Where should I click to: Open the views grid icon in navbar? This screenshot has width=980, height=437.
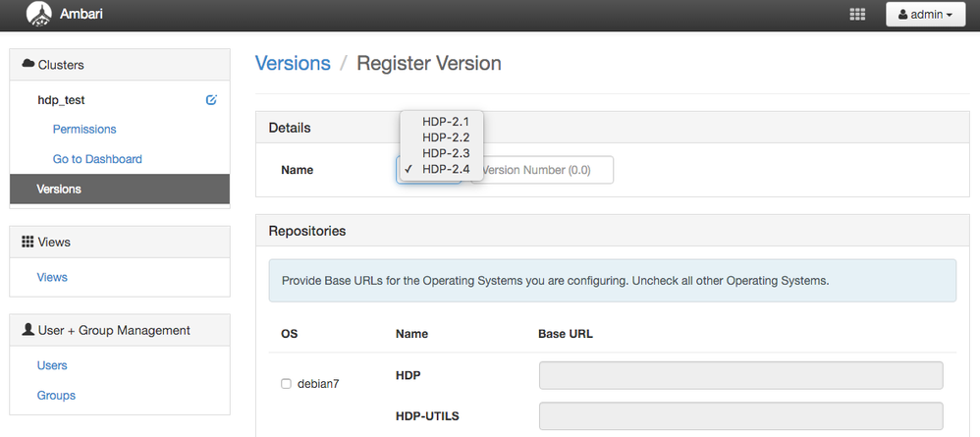857,15
